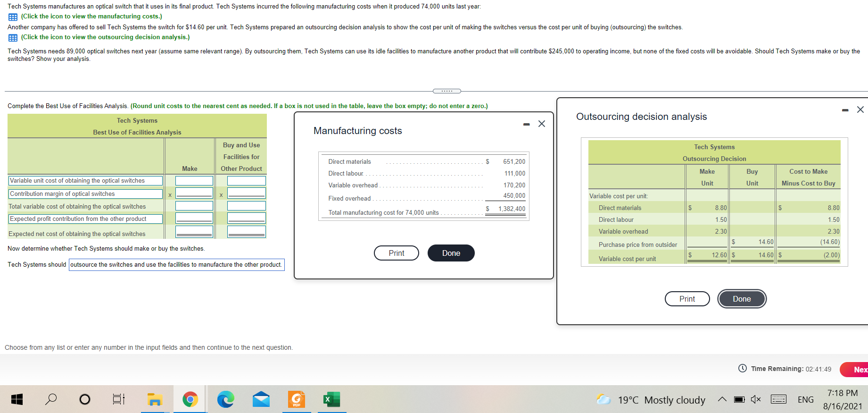Select the total manufacturing cost 1,382,400
This screenshot has height=413, width=868.
[x=512, y=209]
